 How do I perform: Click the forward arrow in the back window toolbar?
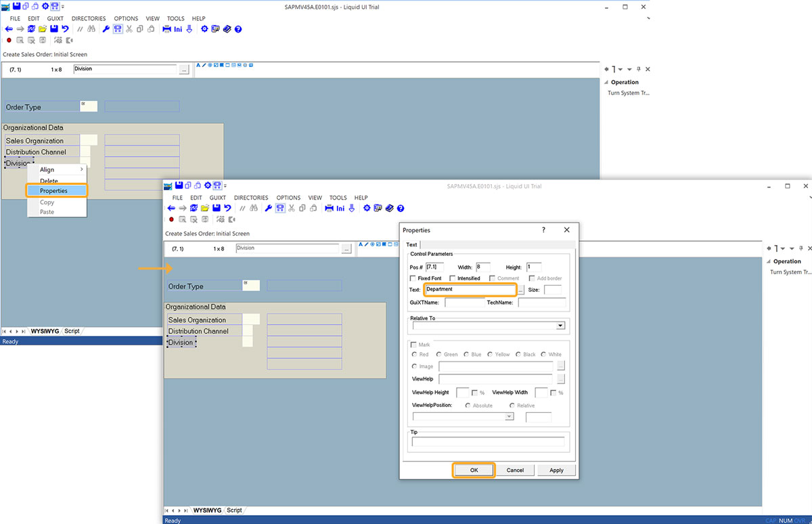tap(20, 29)
